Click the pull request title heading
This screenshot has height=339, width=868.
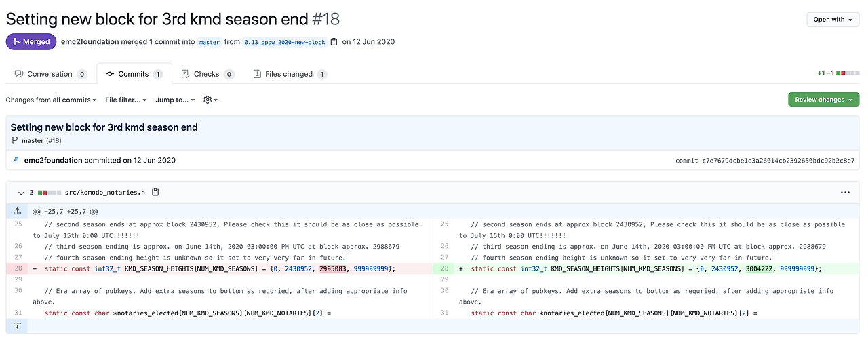[173, 19]
